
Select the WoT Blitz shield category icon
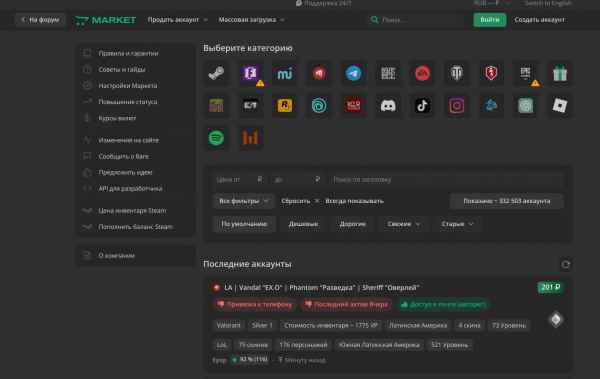491,73
